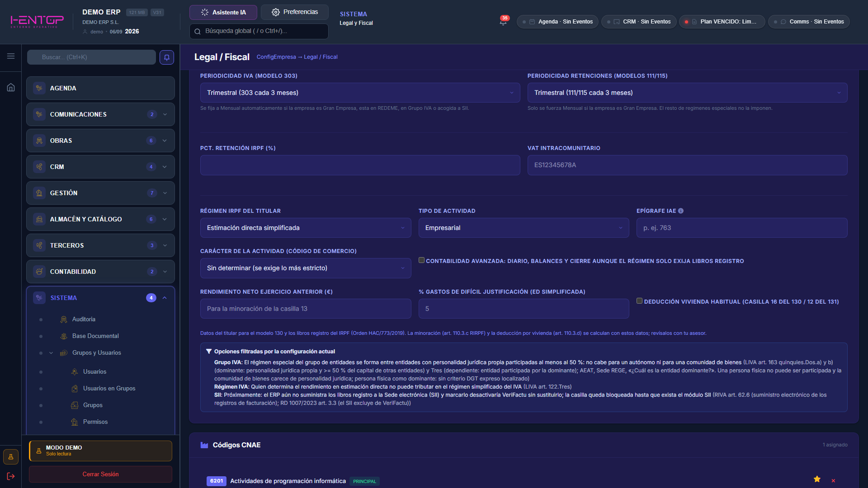Open Periodicidad IVA dropdown

[360, 93]
